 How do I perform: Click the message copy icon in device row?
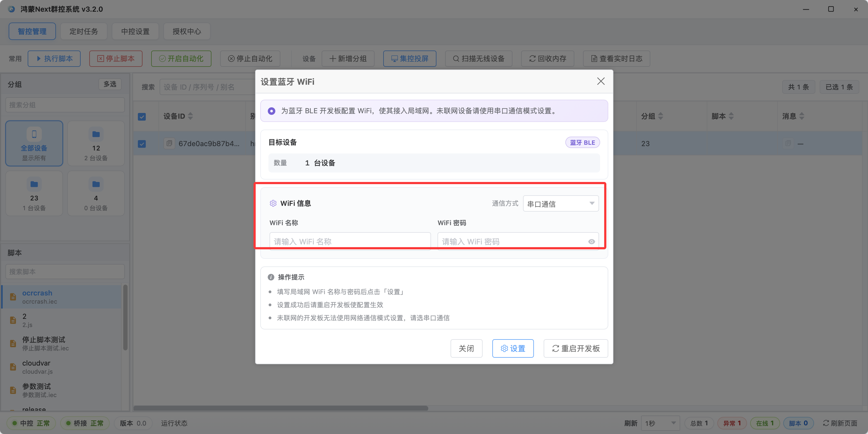click(788, 143)
